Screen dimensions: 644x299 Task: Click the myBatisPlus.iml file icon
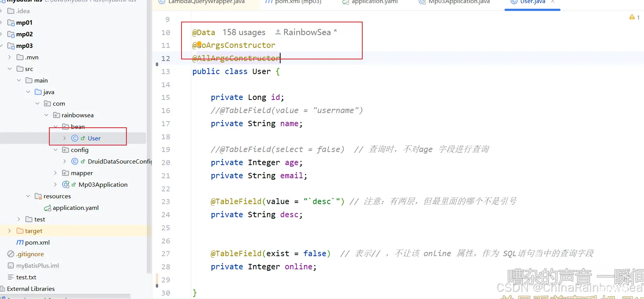(x=11, y=265)
